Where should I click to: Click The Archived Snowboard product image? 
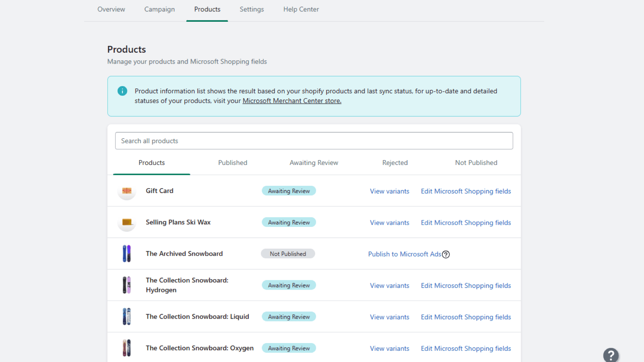point(126,253)
